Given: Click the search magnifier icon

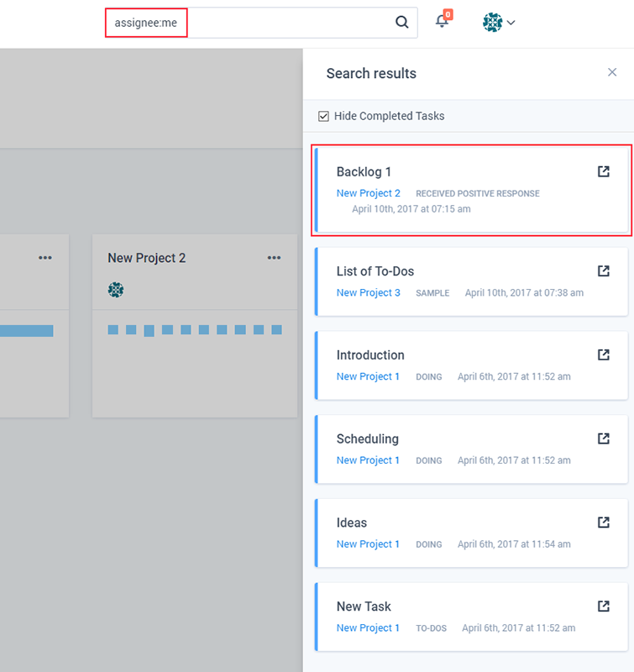Looking at the screenshot, I should pyautogui.click(x=402, y=23).
